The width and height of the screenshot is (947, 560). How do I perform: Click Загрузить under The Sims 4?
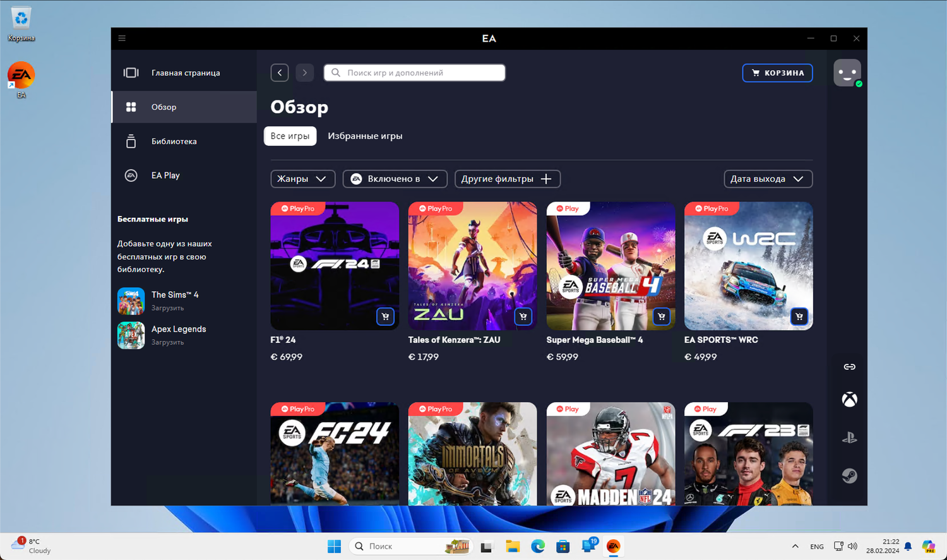(167, 308)
